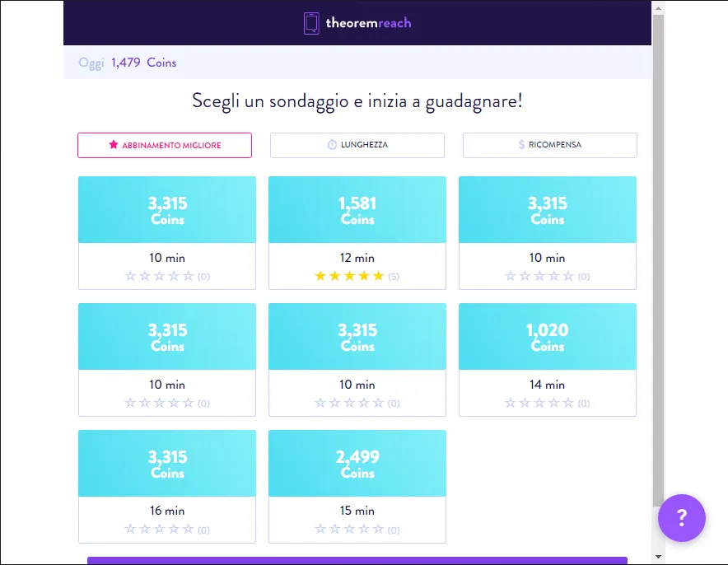Sort surveys by Ricompensa

(550, 145)
